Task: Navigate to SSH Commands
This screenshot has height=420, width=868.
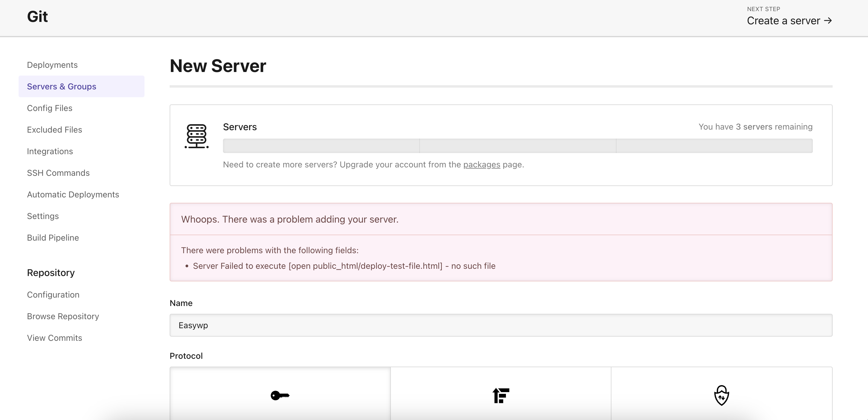Action: click(x=58, y=173)
